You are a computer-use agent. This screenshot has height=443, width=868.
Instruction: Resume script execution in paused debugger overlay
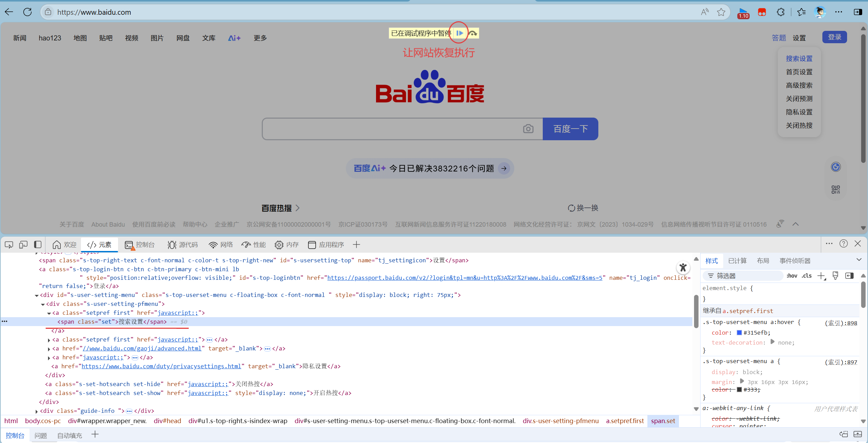460,33
